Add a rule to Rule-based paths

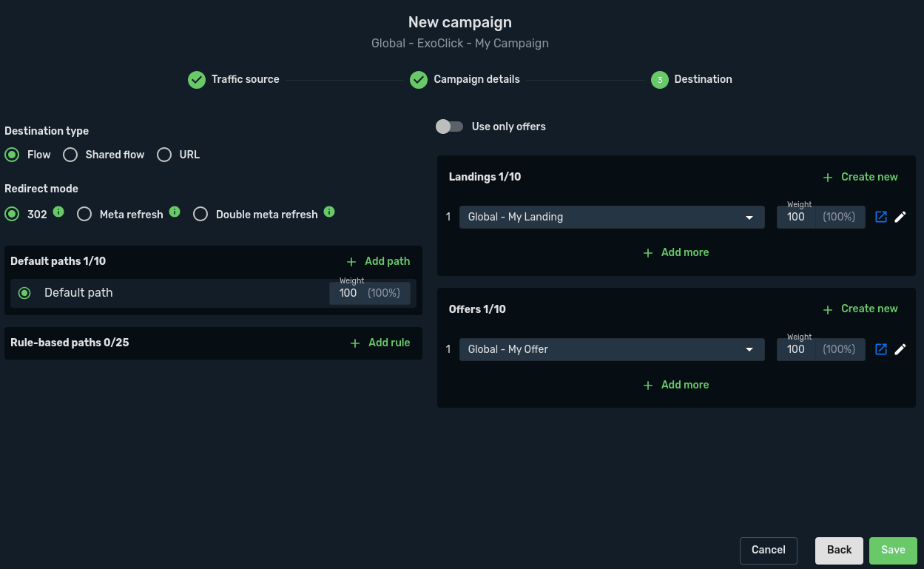click(x=380, y=343)
